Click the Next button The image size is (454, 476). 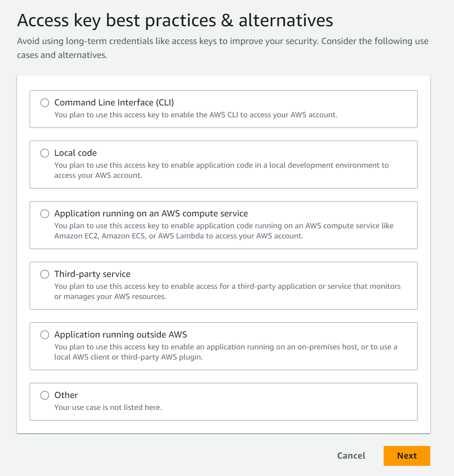point(407,456)
